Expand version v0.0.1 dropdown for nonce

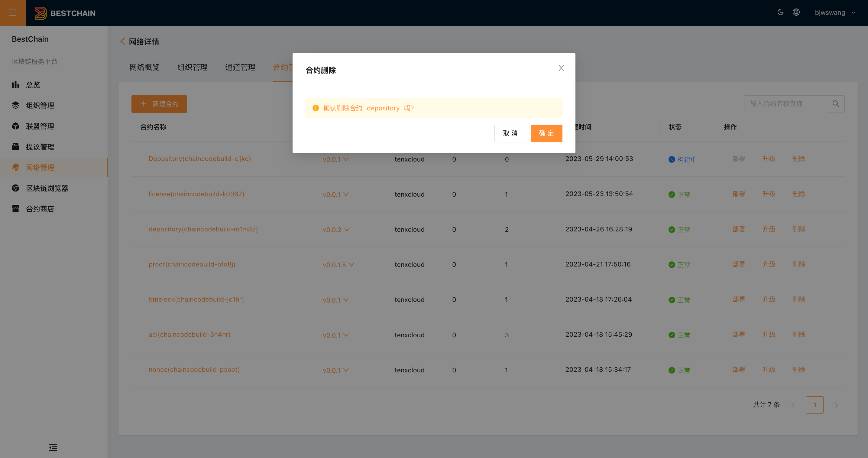[x=335, y=370]
